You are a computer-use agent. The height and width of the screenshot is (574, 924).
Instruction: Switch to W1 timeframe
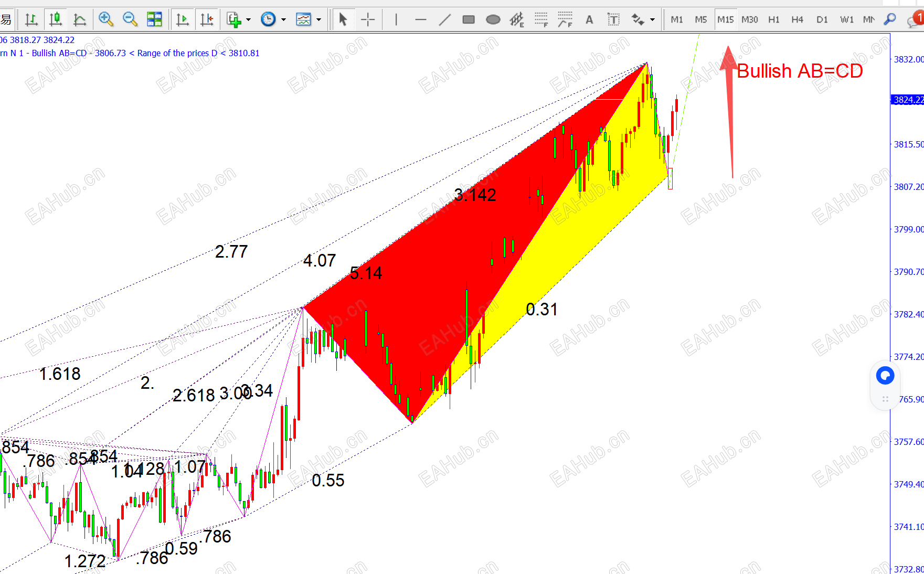pyautogui.click(x=847, y=20)
